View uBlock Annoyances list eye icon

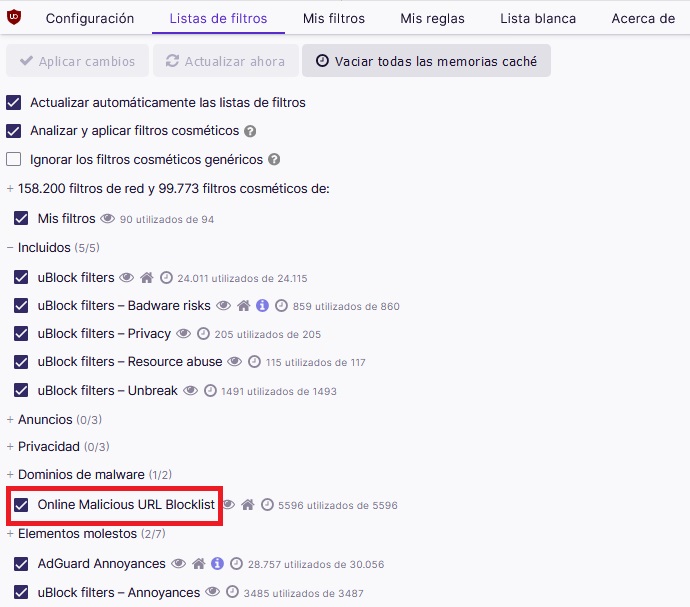click(x=213, y=591)
